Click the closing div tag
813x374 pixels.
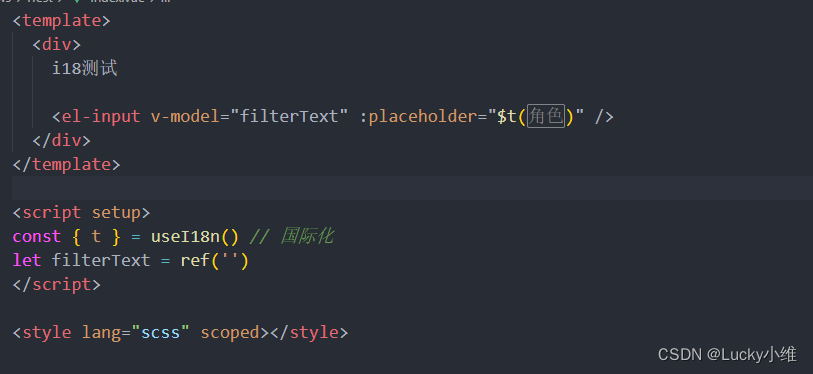tap(62, 140)
